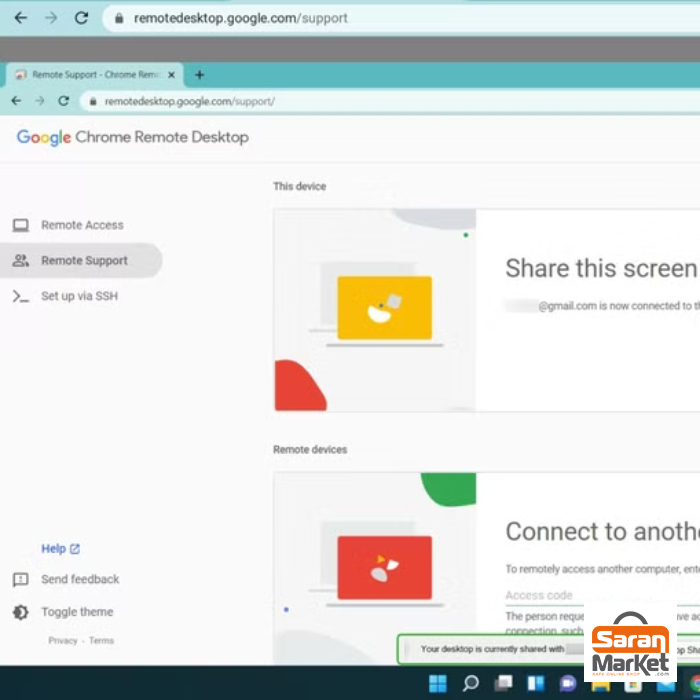700x700 pixels.
Task: Open a new tab with the plus button
Action: click(199, 75)
